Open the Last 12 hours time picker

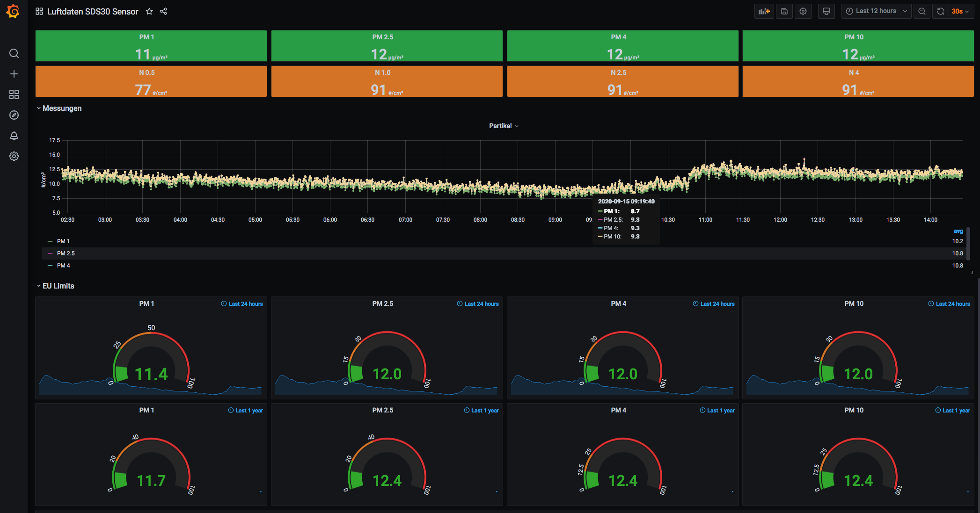(876, 11)
